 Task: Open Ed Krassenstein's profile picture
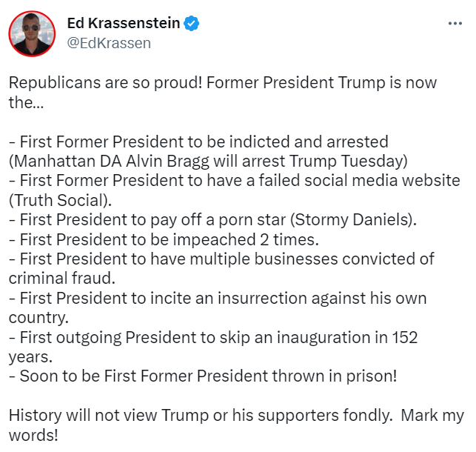(x=32, y=34)
